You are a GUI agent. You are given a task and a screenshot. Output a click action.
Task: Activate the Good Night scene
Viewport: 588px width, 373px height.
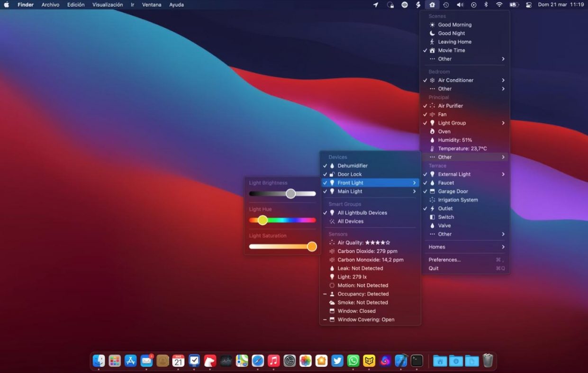pyautogui.click(x=451, y=33)
